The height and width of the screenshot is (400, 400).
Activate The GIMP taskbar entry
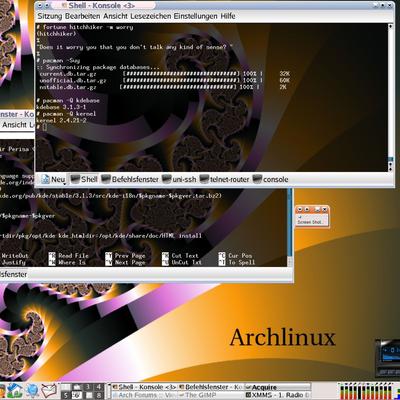point(210,395)
